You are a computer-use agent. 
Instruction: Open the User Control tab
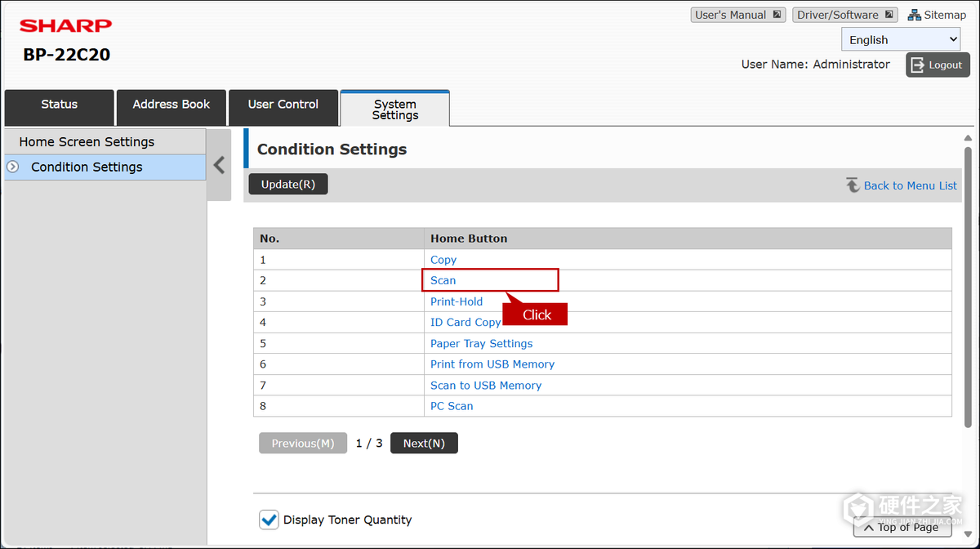click(x=283, y=107)
